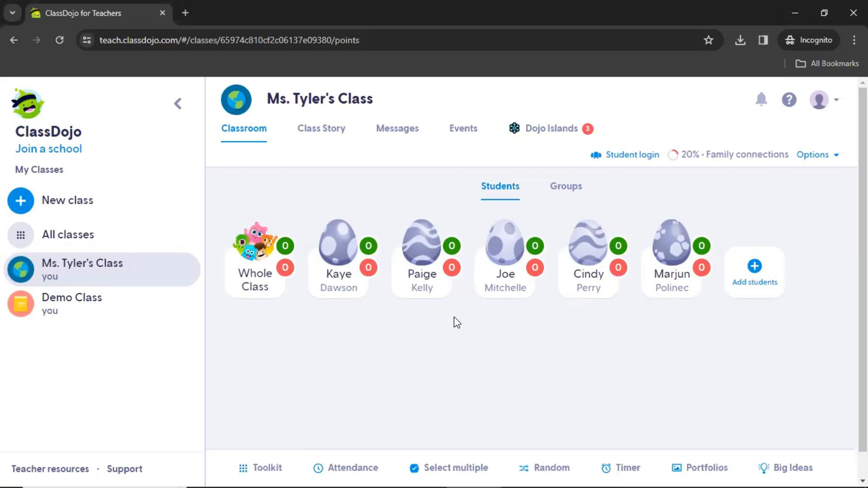Select multiple students toggle

[x=449, y=468]
